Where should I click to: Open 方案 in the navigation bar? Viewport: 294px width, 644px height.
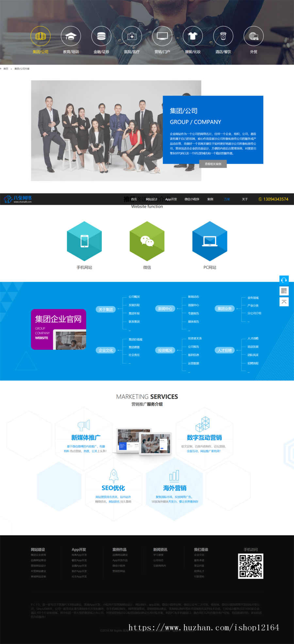[227, 199]
